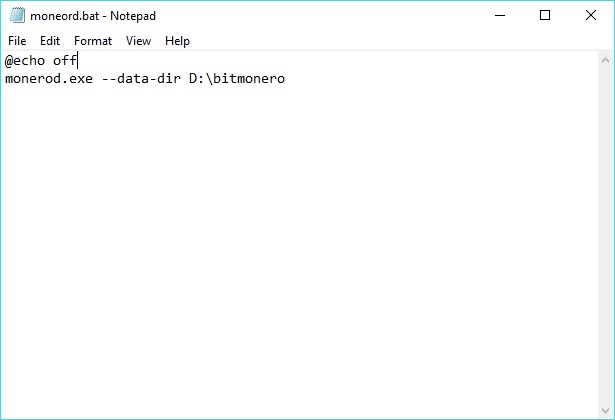The width and height of the screenshot is (615, 420).
Task: Click on the 'D:\bitmonero' path text
Action: point(237,78)
